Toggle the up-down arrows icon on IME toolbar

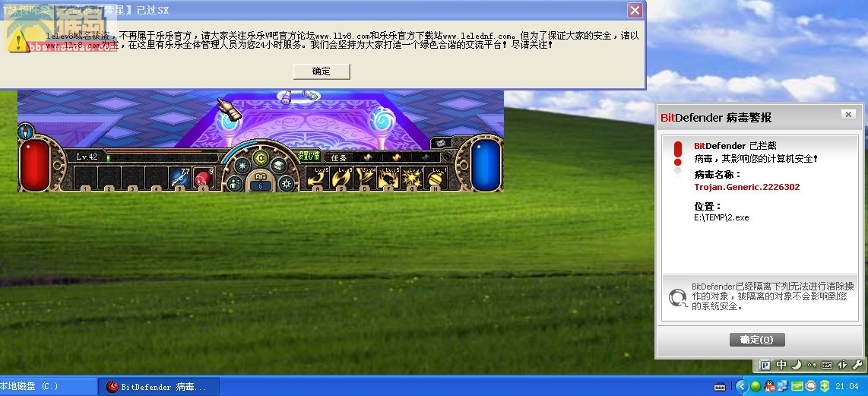(x=842, y=365)
